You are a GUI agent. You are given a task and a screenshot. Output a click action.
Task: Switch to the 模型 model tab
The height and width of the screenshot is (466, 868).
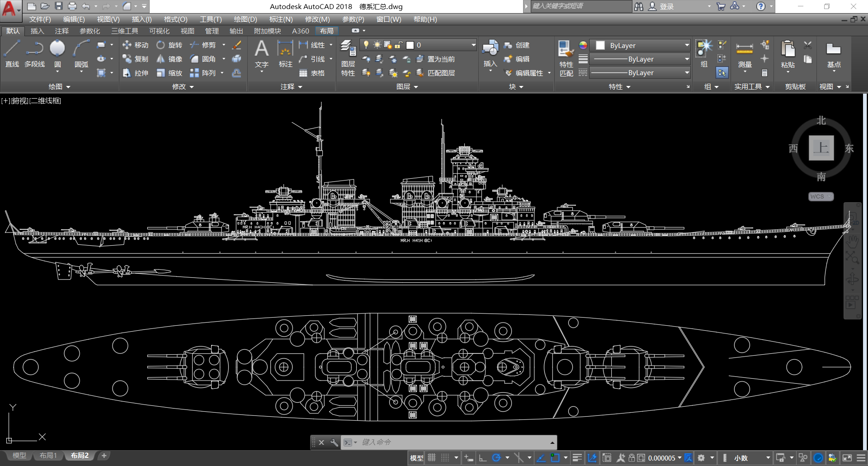pyautogui.click(x=19, y=456)
